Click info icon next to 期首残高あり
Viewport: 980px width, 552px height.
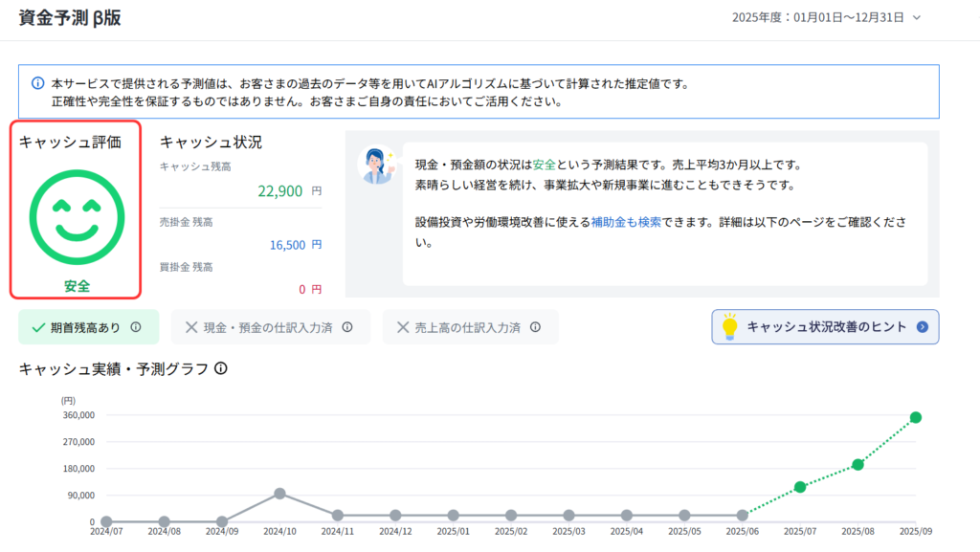pyautogui.click(x=136, y=327)
